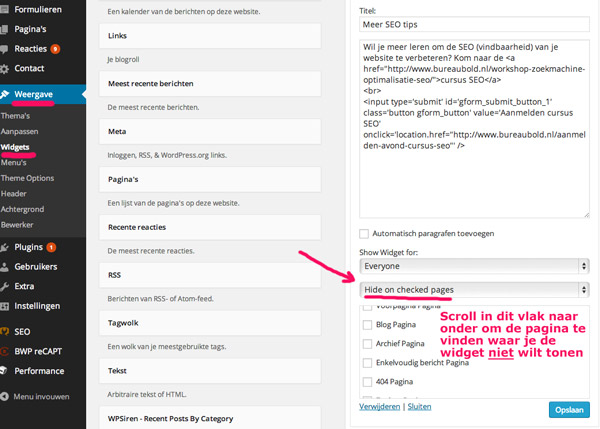Click the blue Opslaan button
The width and height of the screenshot is (600, 429).
click(x=569, y=410)
